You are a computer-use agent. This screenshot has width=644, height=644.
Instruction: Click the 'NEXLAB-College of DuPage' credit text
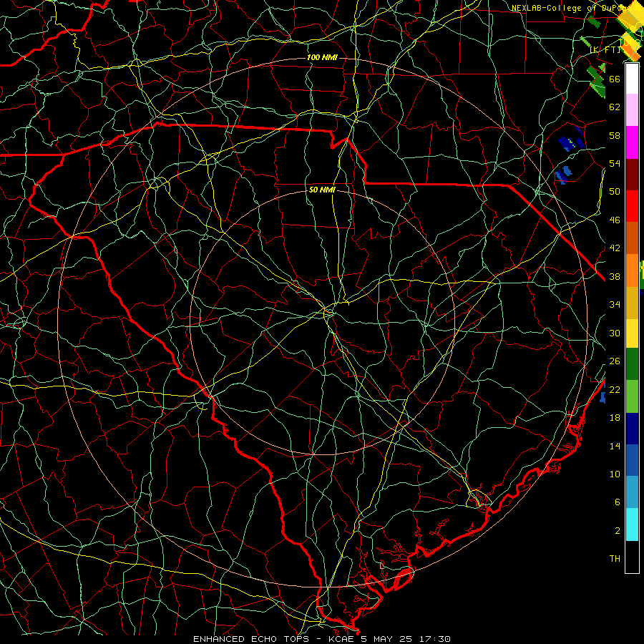(570, 8)
